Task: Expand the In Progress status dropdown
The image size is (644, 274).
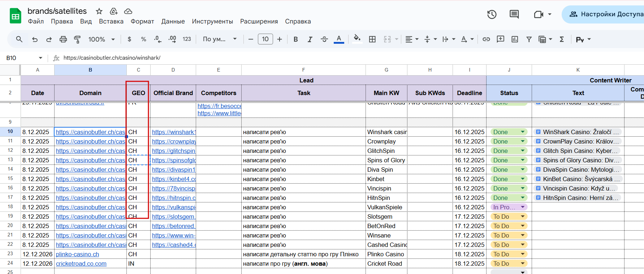Action: coord(522,207)
